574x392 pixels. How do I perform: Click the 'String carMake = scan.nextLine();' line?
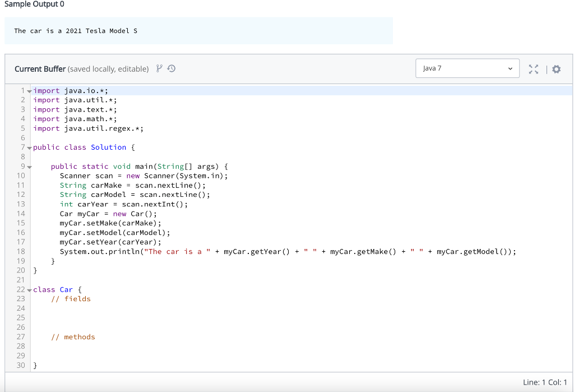133,186
